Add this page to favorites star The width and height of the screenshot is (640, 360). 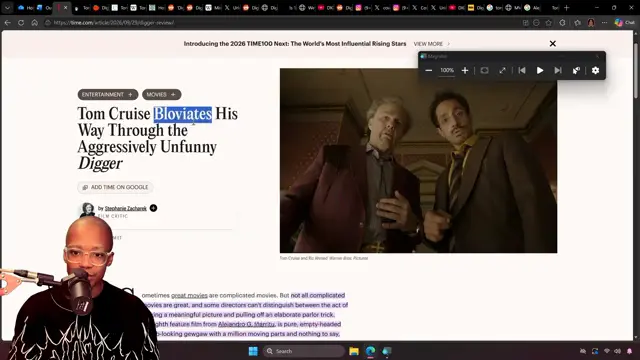(549, 23)
